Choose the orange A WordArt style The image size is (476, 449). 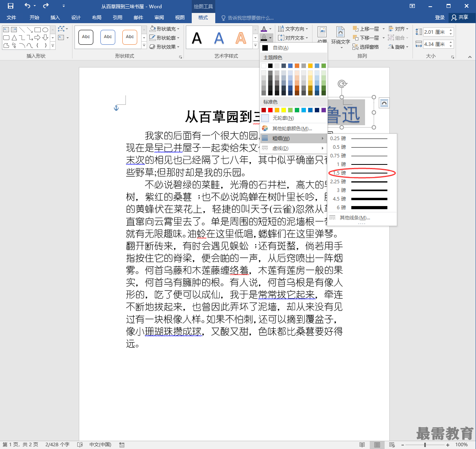pos(241,38)
